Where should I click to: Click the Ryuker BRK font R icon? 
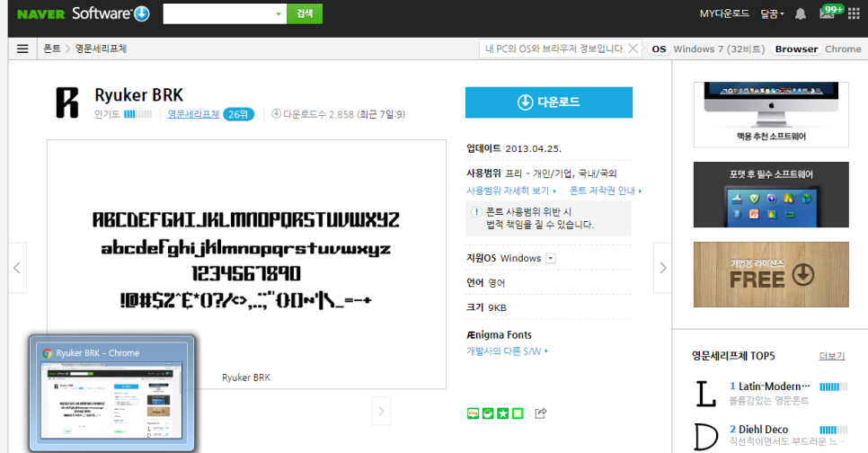[x=67, y=102]
